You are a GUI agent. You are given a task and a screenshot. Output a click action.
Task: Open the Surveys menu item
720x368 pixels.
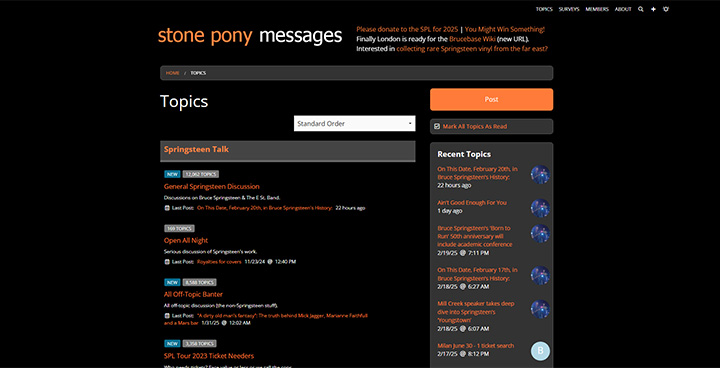click(x=569, y=9)
